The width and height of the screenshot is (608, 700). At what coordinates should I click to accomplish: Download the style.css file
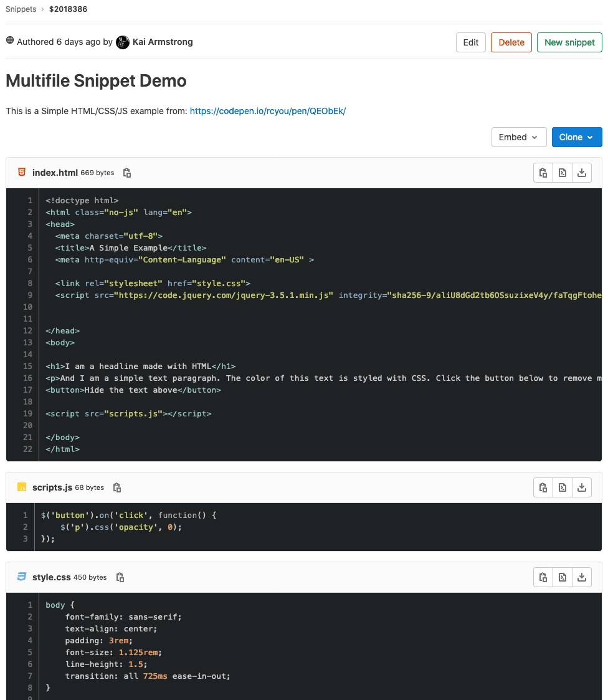(582, 577)
